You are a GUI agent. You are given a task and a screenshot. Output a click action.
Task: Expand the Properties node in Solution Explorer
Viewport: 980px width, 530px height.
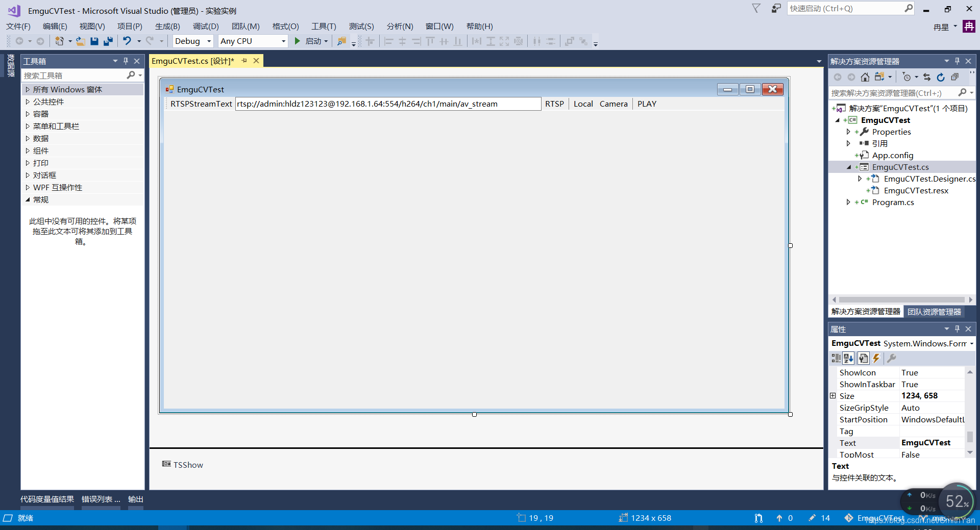848,132
